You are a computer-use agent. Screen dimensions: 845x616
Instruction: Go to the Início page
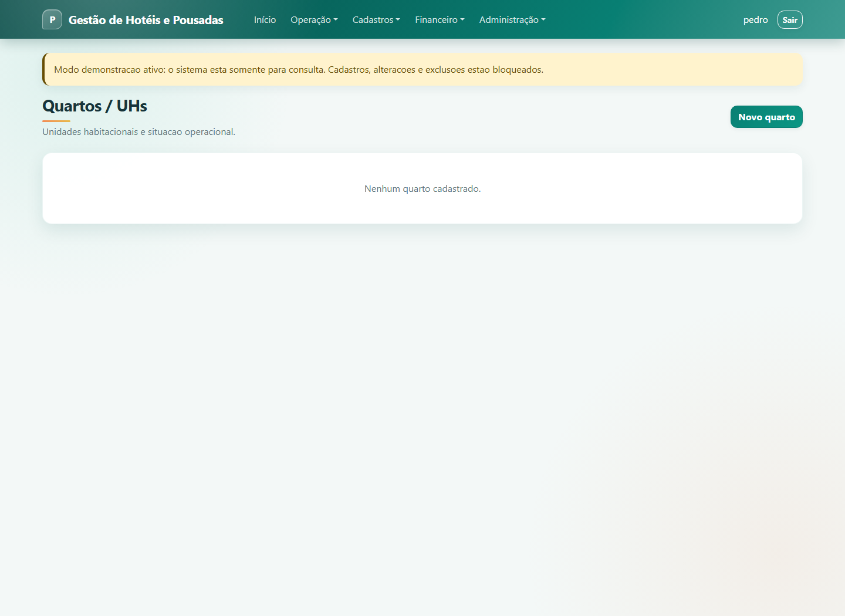[x=265, y=19]
